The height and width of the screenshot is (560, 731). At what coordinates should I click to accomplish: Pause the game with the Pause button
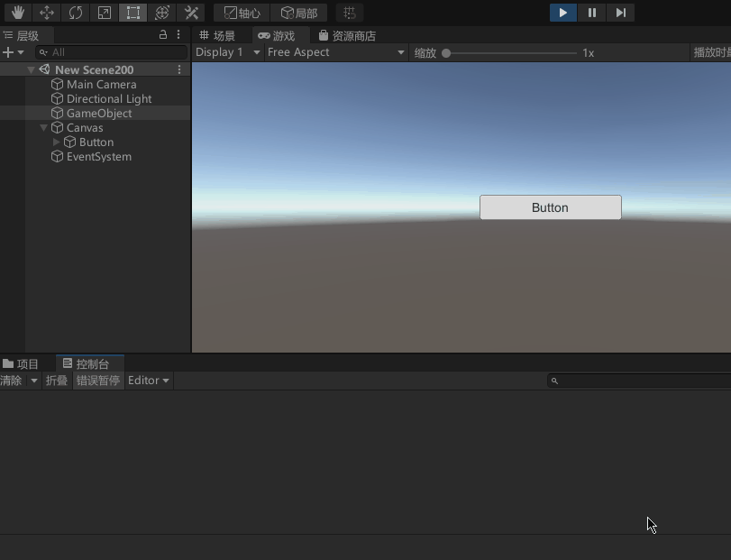click(x=592, y=13)
